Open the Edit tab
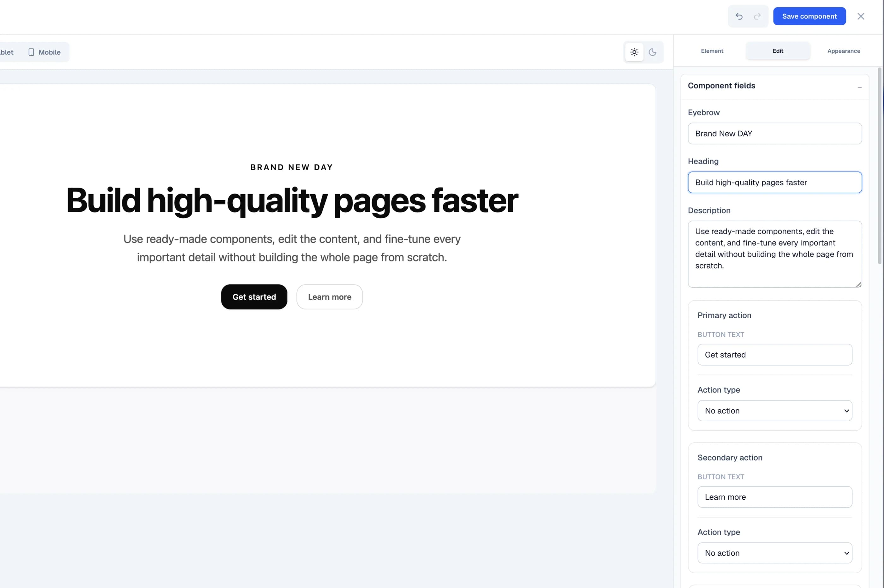Viewport: 884px width, 588px height. click(778, 51)
